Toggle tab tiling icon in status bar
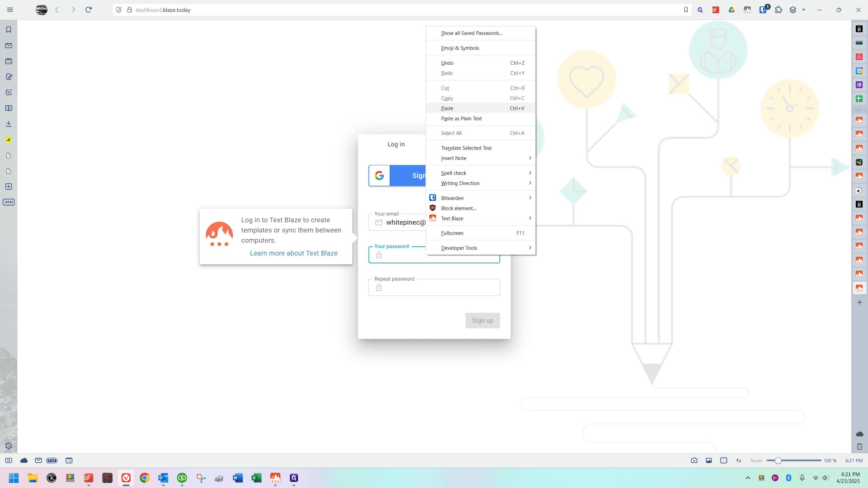This screenshot has width=868, height=488. [x=724, y=461]
